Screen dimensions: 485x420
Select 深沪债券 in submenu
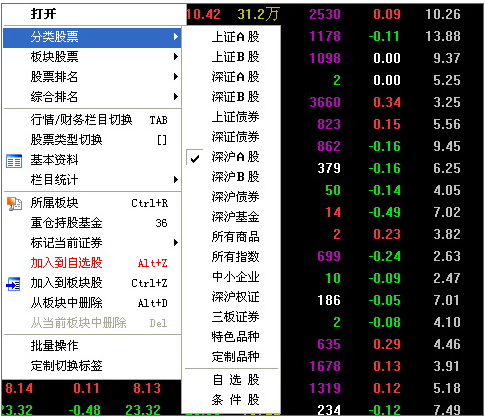tap(231, 197)
